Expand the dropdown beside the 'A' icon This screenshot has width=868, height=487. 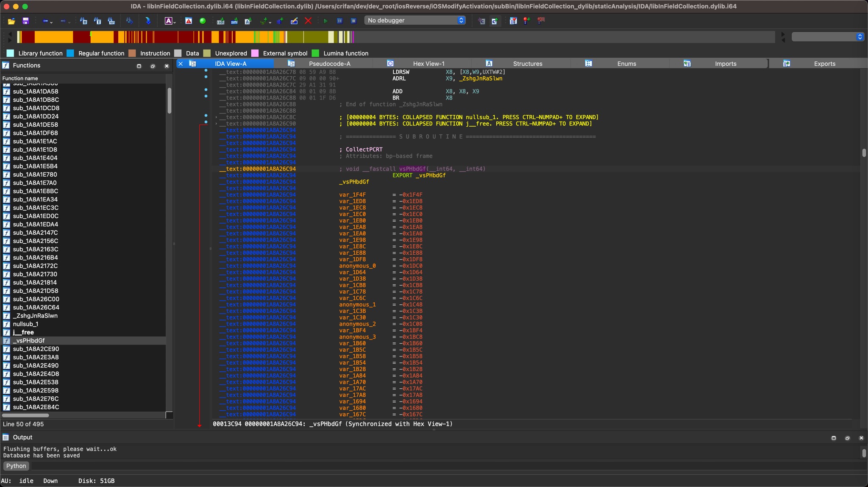[x=175, y=22]
